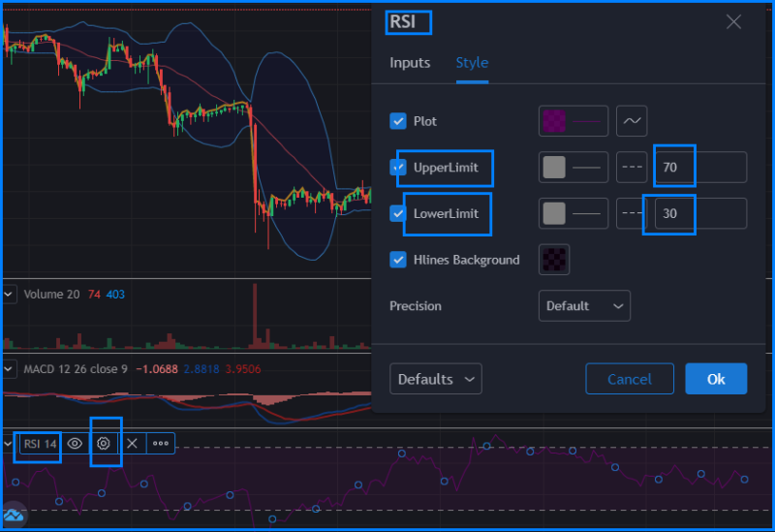
Task: Select the MACD 12 26 close 9 label
Action: (76, 369)
